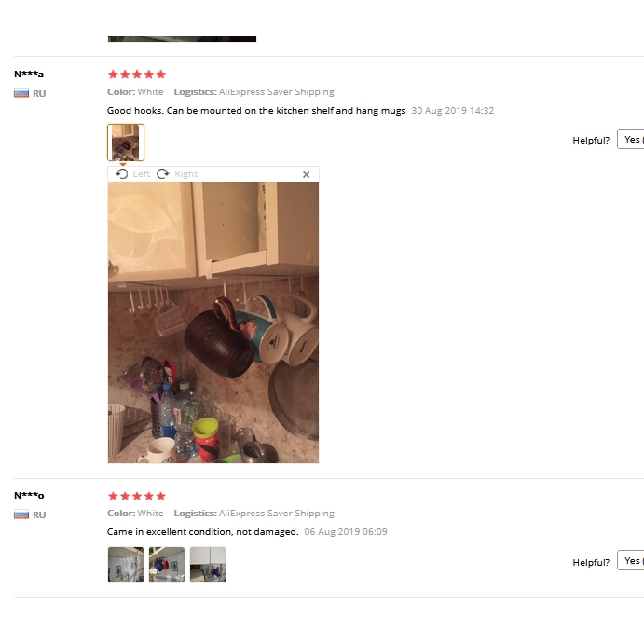Close the expanded review photo viewer
Viewport: 644px width, 644px height.
tap(306, 174)
